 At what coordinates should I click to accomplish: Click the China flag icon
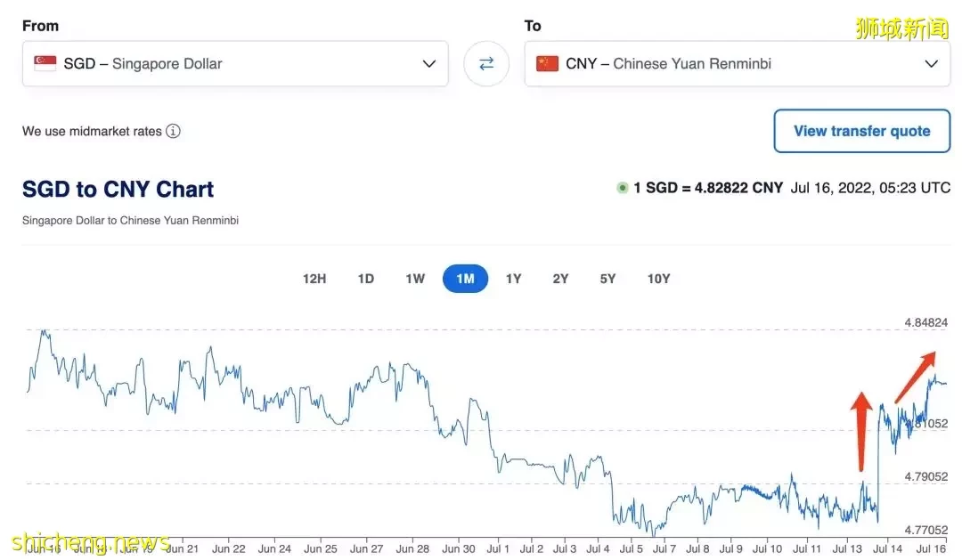coord(547,64)
